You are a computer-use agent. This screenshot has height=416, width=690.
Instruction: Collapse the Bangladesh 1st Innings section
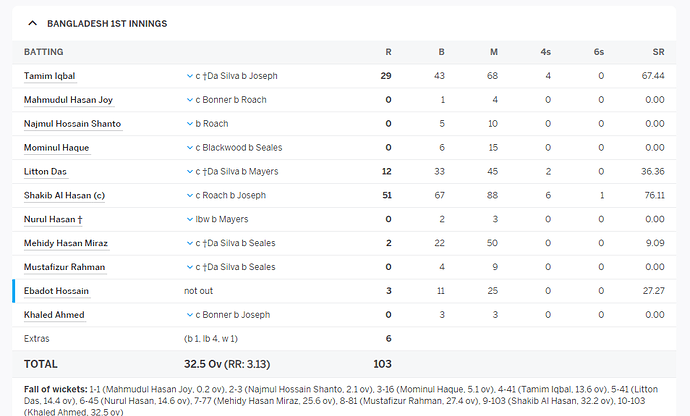[x=32, y=23]
